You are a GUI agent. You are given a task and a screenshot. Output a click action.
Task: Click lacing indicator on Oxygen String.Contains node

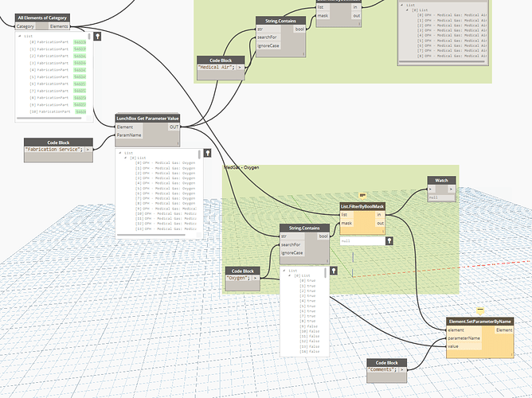[327, 261]
